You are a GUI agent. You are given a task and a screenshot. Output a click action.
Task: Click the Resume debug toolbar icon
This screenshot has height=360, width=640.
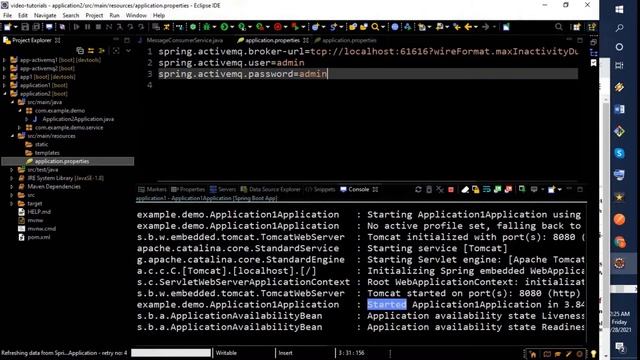(x=76, y=27)
